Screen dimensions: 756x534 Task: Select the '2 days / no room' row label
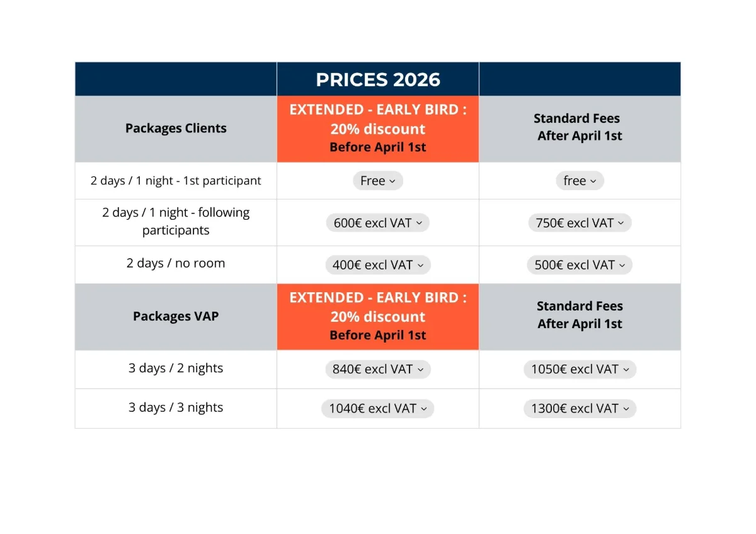(176, 264)
